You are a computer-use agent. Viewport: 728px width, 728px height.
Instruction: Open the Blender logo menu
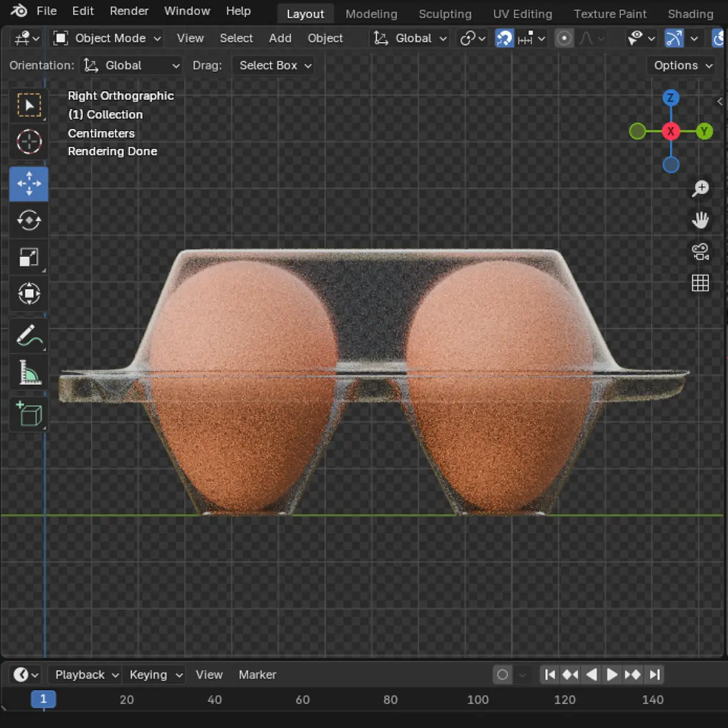(19, 11)
